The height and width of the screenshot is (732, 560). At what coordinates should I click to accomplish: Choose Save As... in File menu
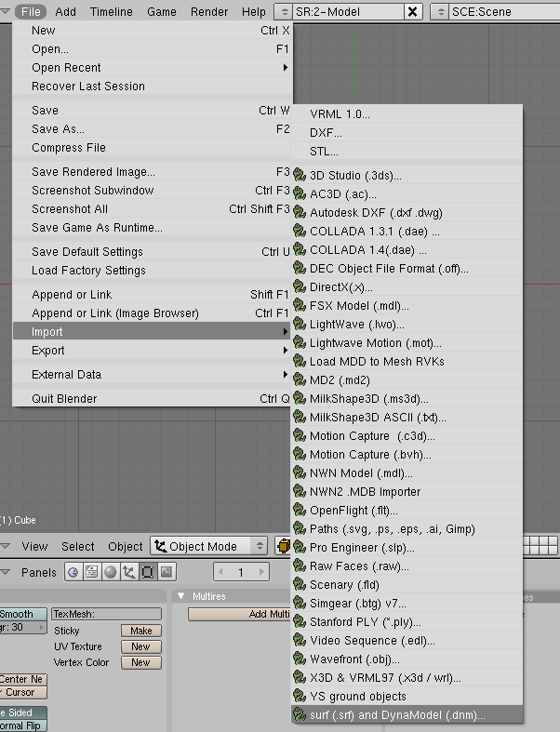pos(153,129)
